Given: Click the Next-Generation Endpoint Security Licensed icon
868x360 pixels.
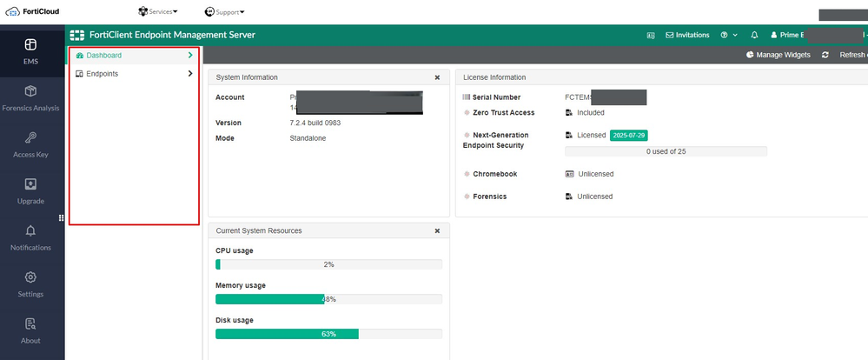Looking at the screenshot, I should (x=569, y=136).
